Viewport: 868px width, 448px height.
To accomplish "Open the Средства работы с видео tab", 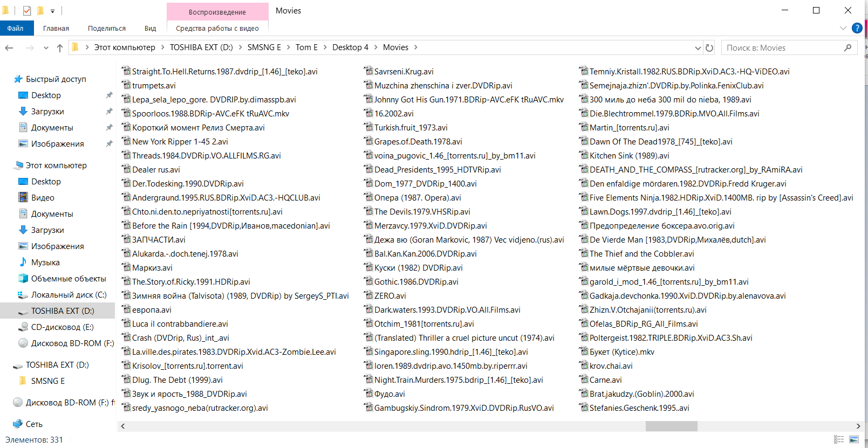I will click(217, 28).
